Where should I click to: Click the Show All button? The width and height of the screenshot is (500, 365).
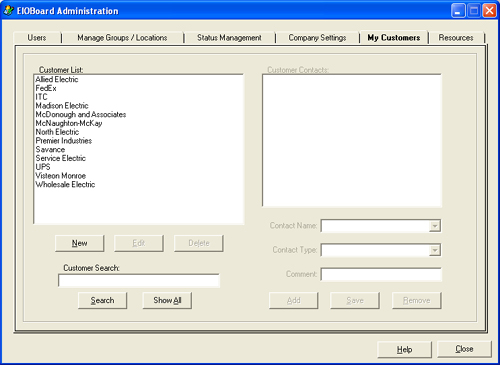167,300
